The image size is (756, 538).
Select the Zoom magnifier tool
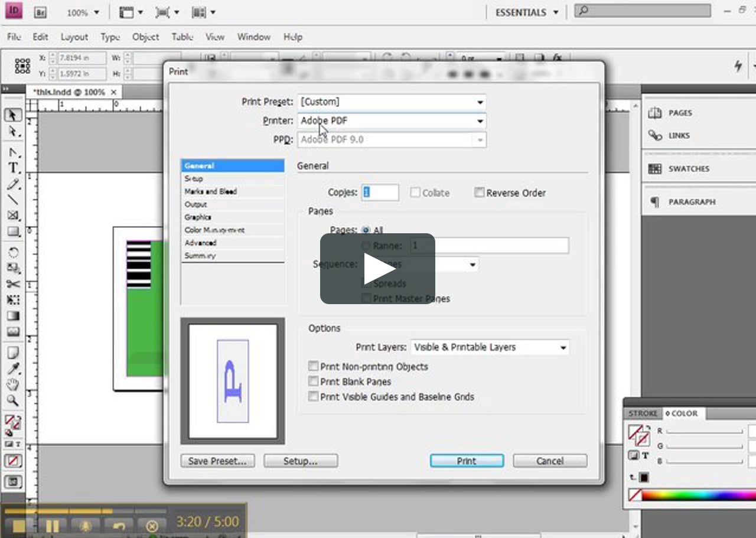coord(13,401)
